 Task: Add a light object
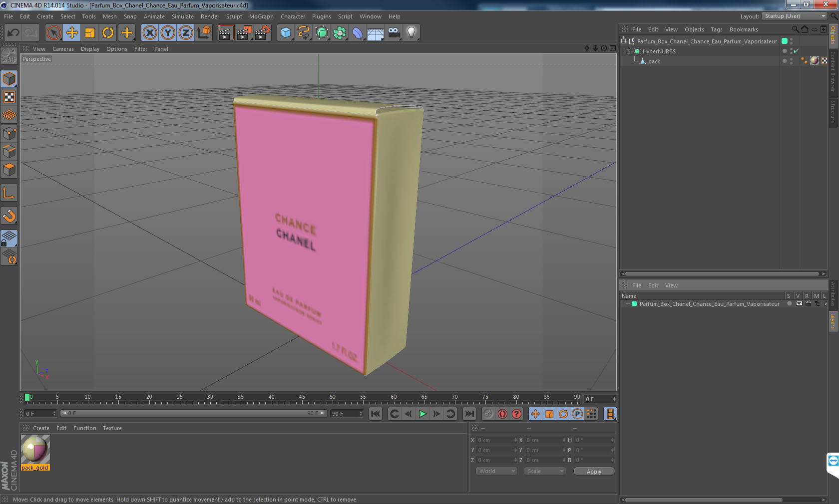click(411, 33)
